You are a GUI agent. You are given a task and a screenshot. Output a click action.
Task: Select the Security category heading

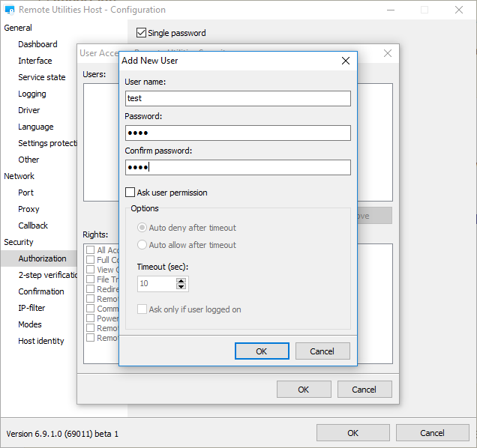pyautogui.click(x=19, y=242)
